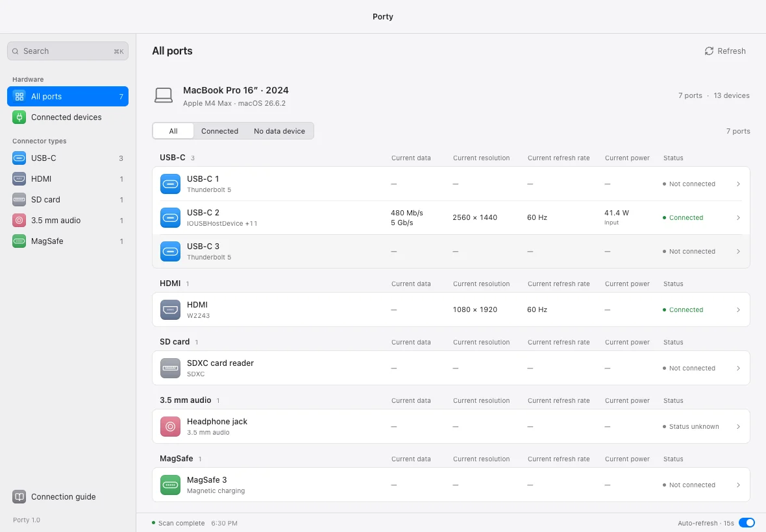Image resolution: width=766 pixels, height=532 pixels.
Task: Switch to No data device tab
Action: point(279,131)
